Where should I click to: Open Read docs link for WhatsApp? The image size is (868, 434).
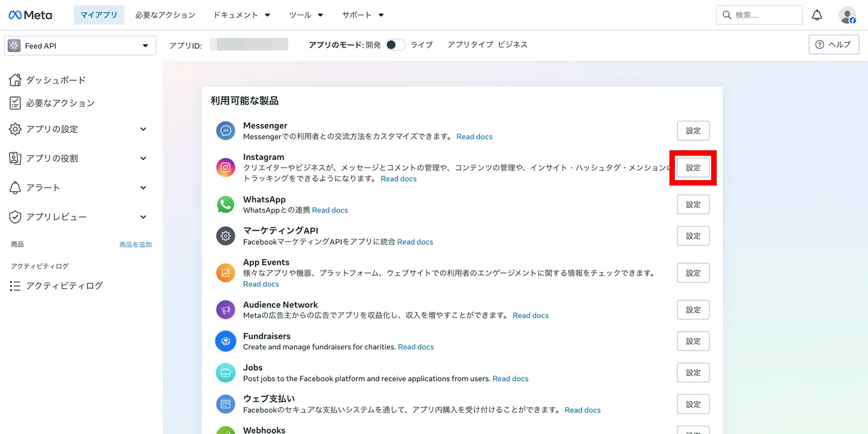click(330, 210)
